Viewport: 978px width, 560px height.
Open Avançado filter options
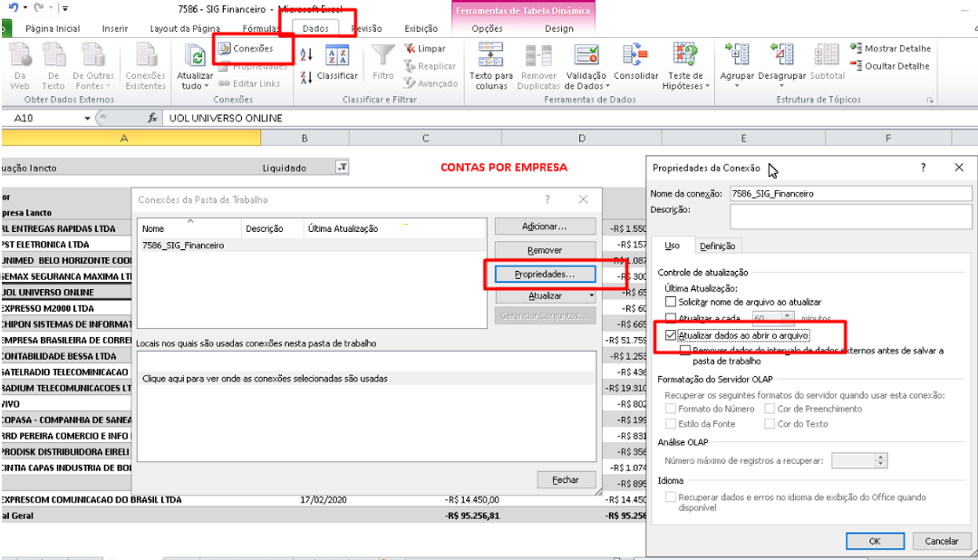pyautogui.click(x=431, y=83)
